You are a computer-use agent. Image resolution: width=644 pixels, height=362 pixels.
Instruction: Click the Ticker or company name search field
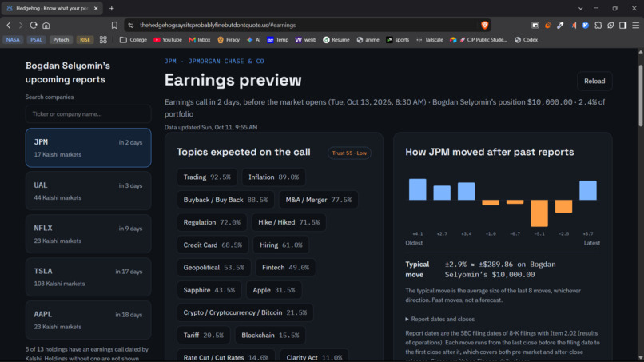point(89,113)
